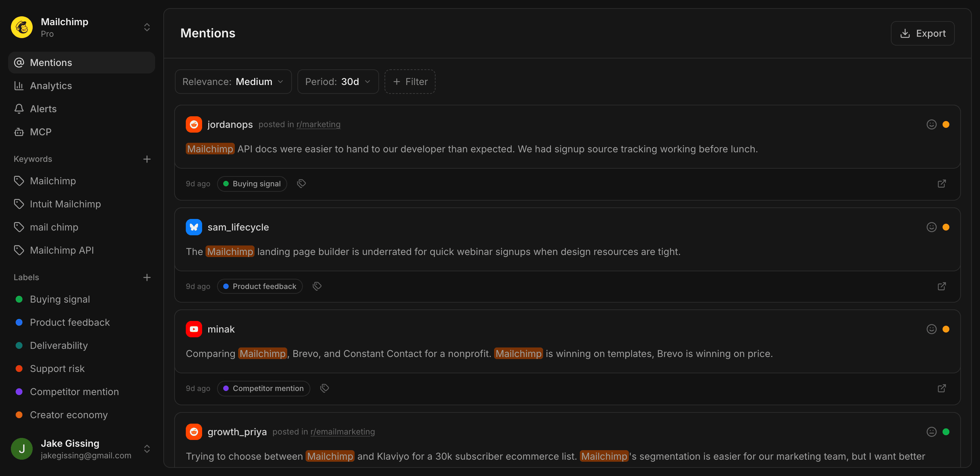Viewport: 980px width, 476px height.
Task: Open the Alerts section
Action: click(81, 109)
